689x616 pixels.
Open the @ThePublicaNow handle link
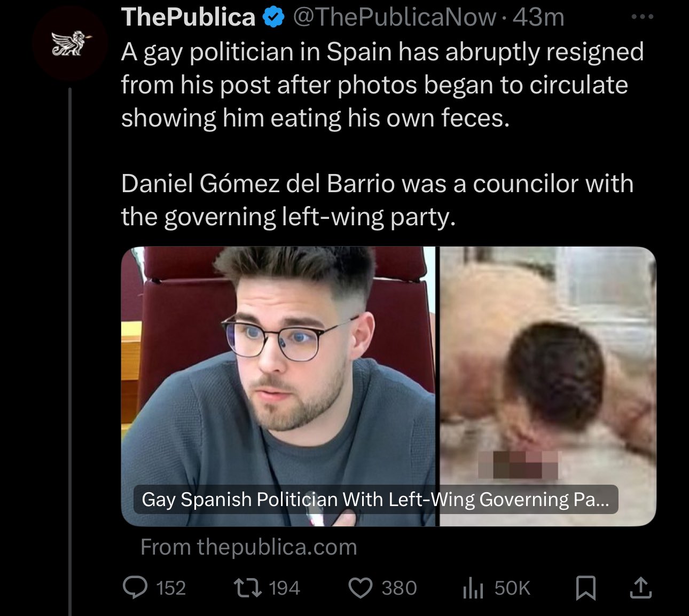[395, 17]
